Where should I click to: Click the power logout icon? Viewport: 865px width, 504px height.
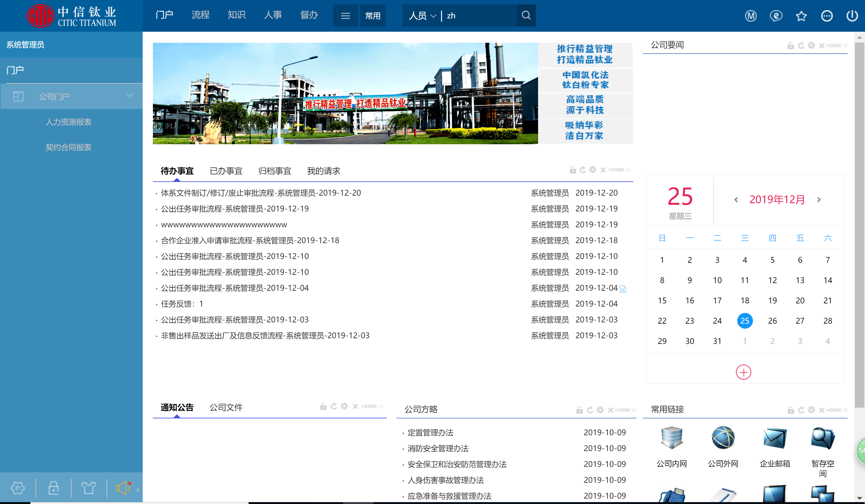coord(852,16)
